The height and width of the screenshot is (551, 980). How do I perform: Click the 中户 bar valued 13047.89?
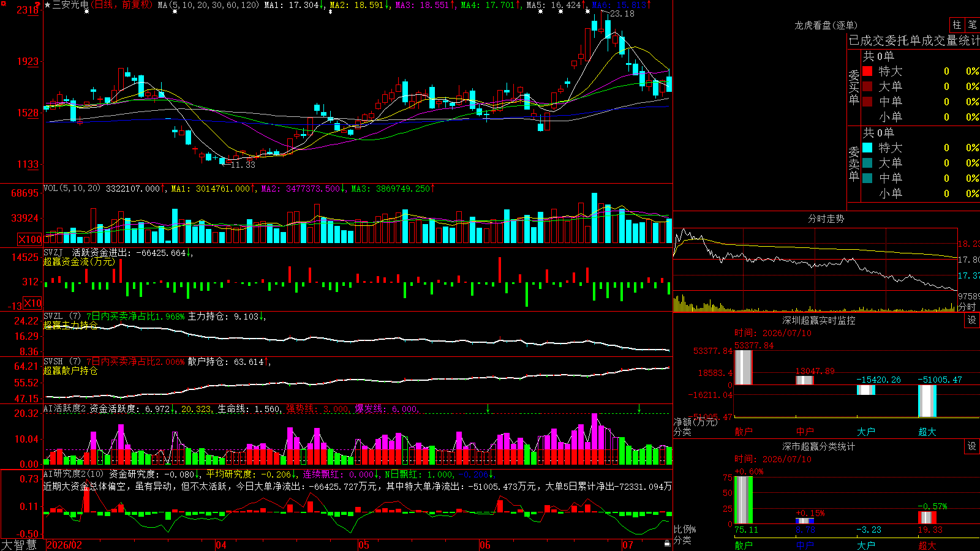point(805,380)
